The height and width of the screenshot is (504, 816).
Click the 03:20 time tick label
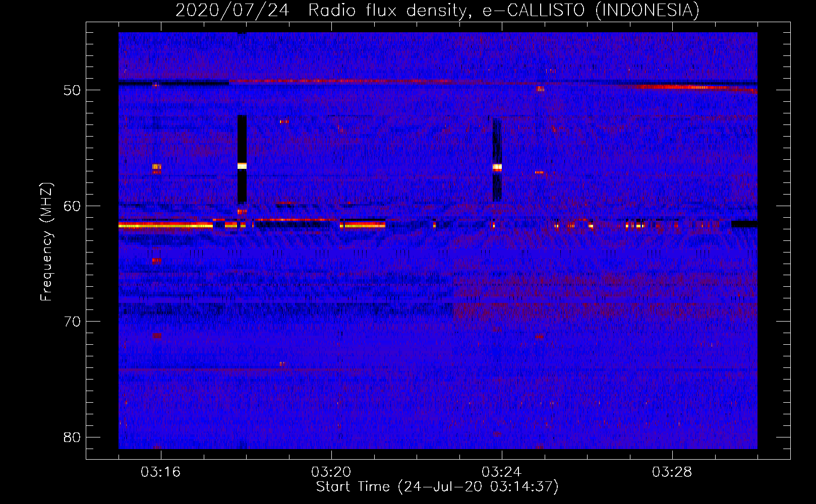pyautogui.click(x=331, y=472)
